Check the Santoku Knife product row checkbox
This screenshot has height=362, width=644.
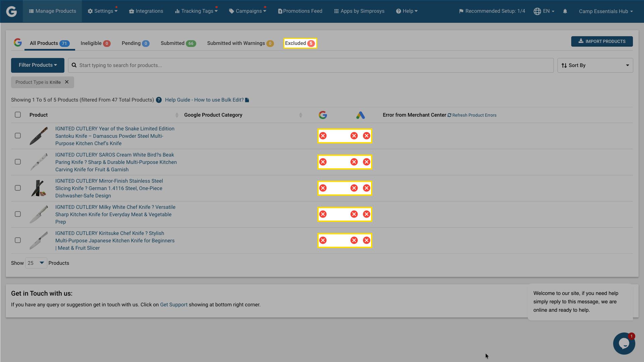[18, 136]
